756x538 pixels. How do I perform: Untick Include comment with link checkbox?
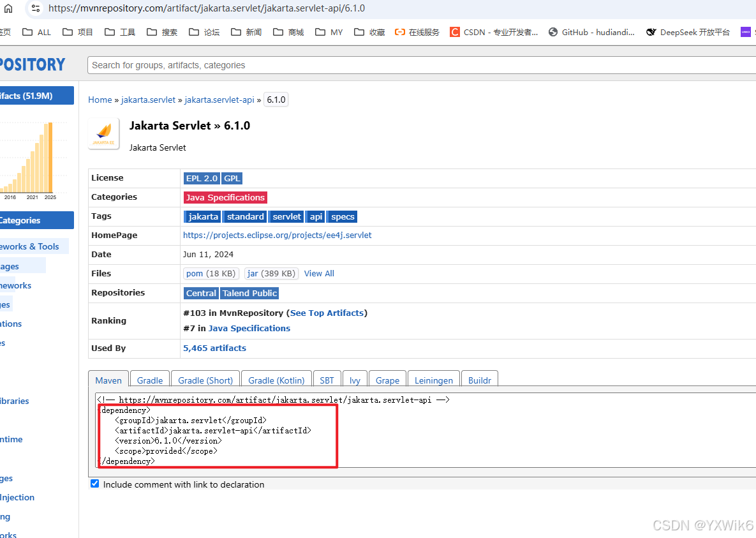tap(95, 484)
